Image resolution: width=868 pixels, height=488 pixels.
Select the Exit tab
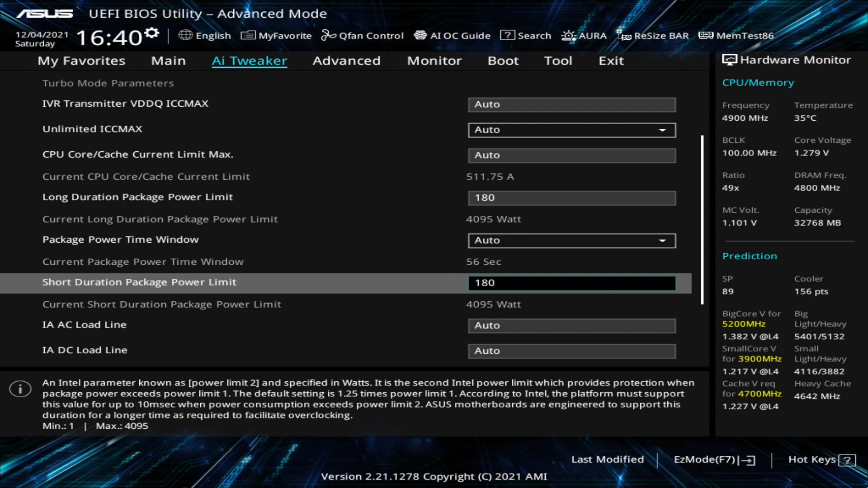pyautogui.click(x=611, y=61)
